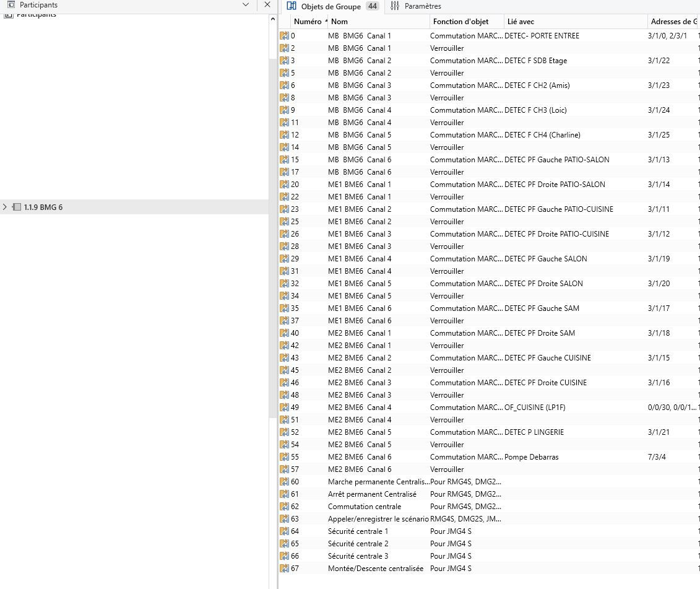Click the group object icon for object 52

(x=284, y=432)
